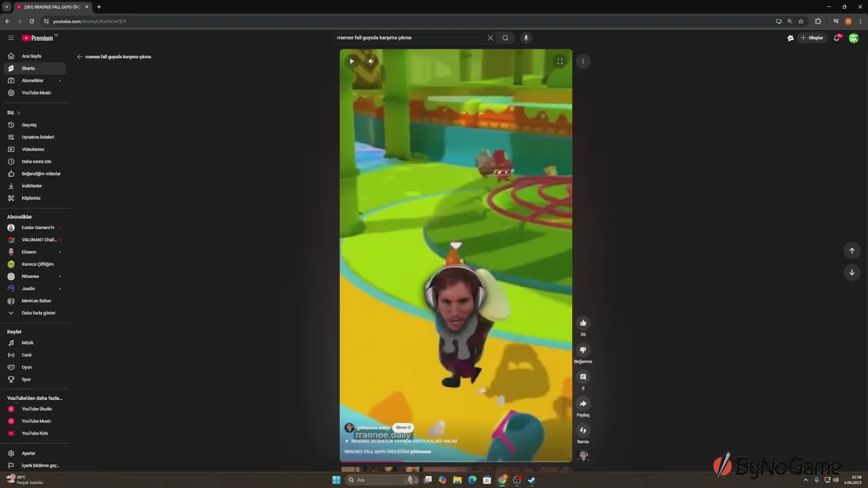Expand the Siz section chevron

[x=18, y=113]
